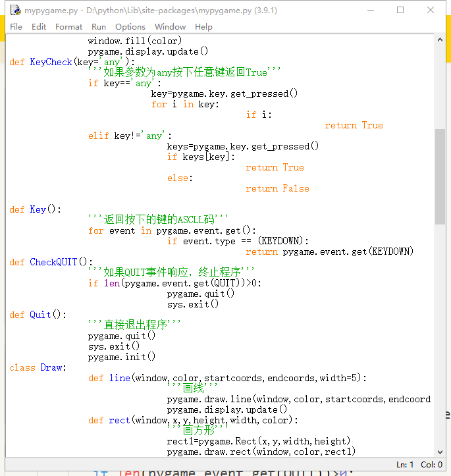Click the '画方形' docstring
The height and width of the screenshot is (476, 451).
198,430
